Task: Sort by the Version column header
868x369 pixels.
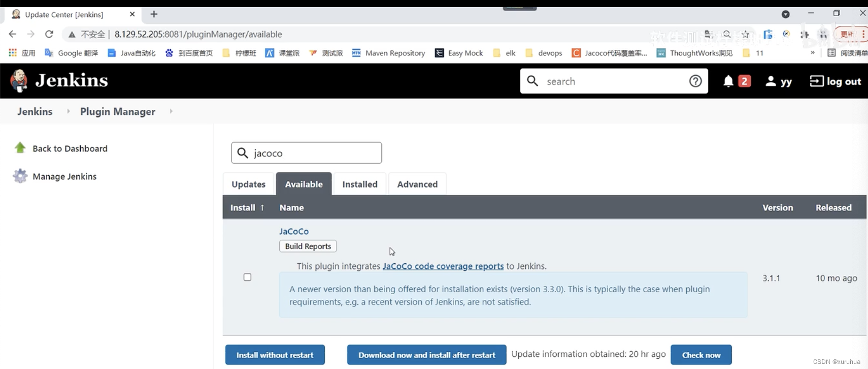Action: (778, 207)
